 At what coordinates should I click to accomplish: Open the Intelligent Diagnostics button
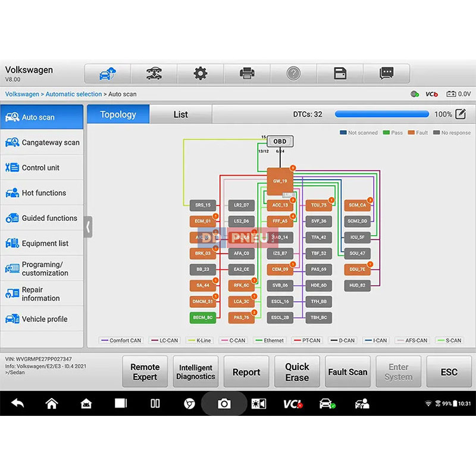pos(196,372)
